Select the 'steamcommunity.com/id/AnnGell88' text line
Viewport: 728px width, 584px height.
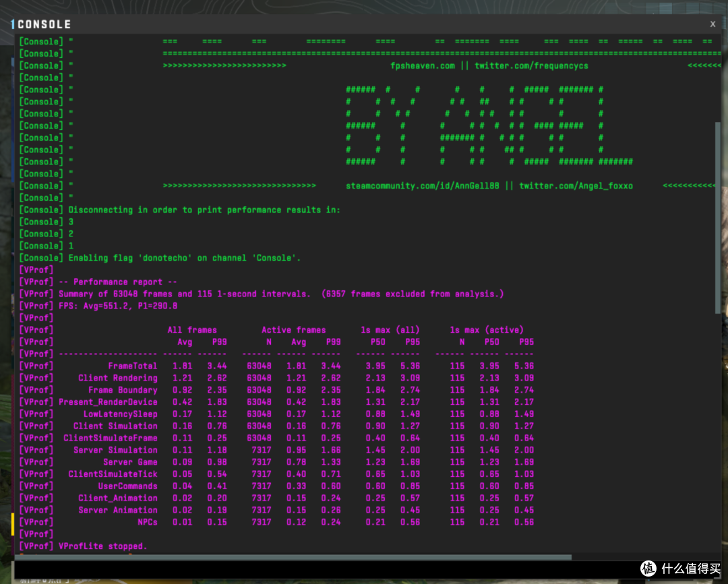423,185
